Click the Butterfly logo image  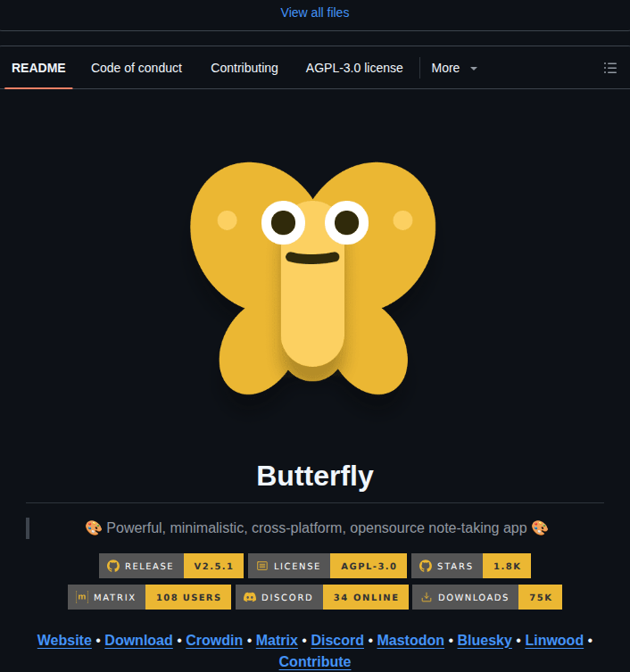coord(313,278)
